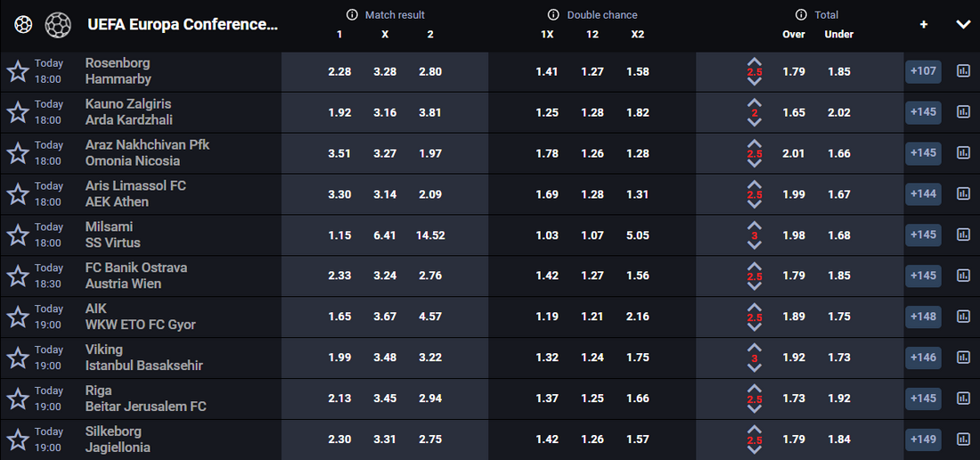Increase total line for FC Banik Ostrava match
The height and width of the screenshot is (460, 980).
coord(755,267)
